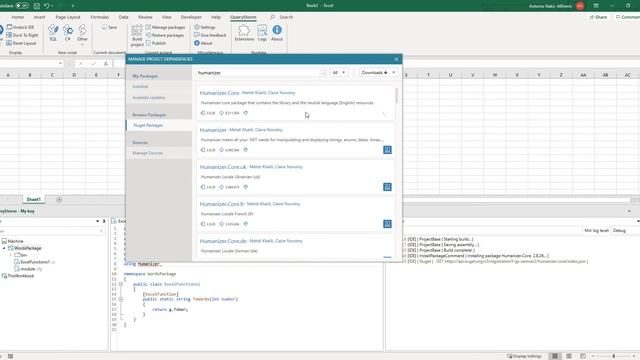640x360 pixels.
Task: Click the Unlock IDE ribbon button
Action: [x=20, y=27]
